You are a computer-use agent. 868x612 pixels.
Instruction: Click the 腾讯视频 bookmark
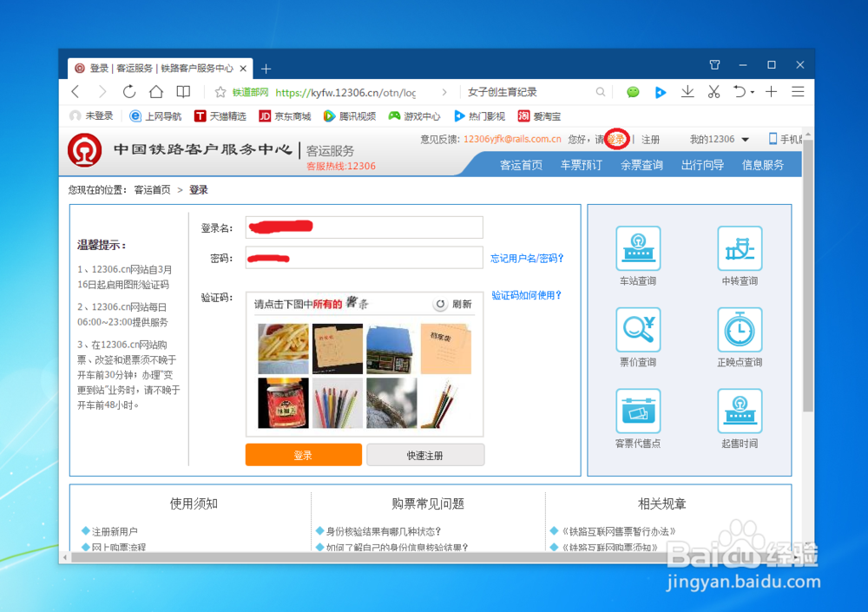(350, 116)
